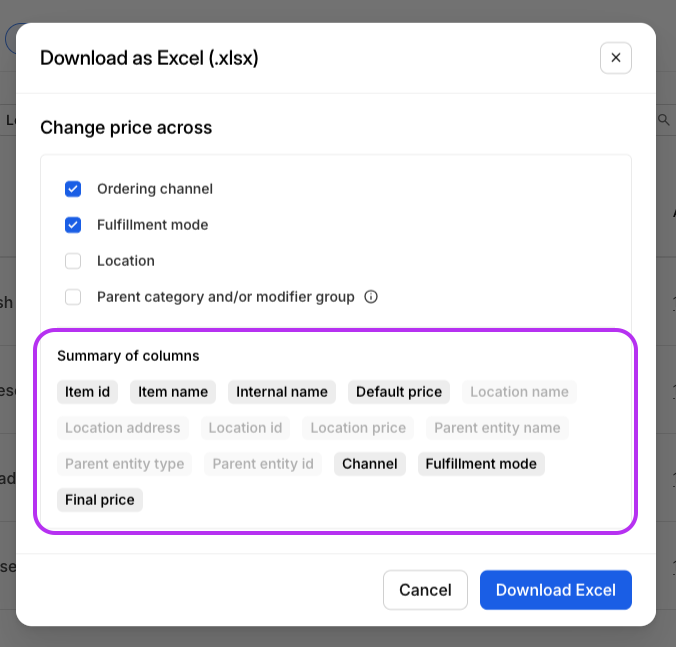Select the Item id column tag

coord(87,392)
